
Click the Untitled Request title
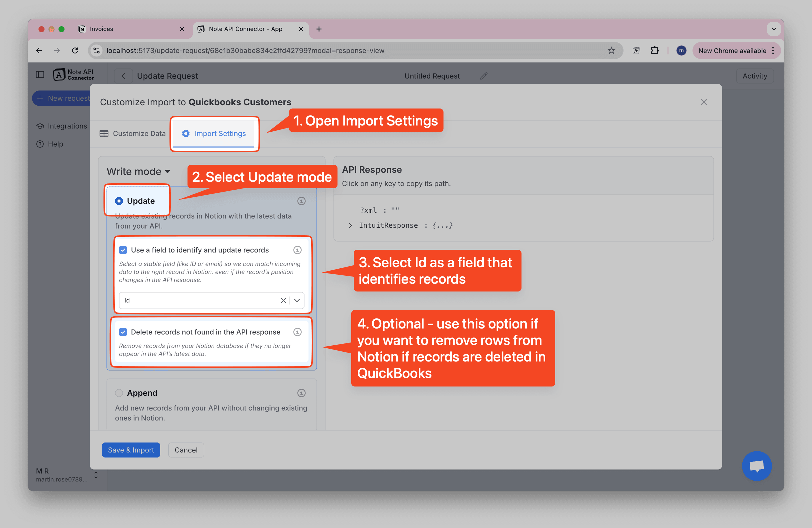pos(432,76)
